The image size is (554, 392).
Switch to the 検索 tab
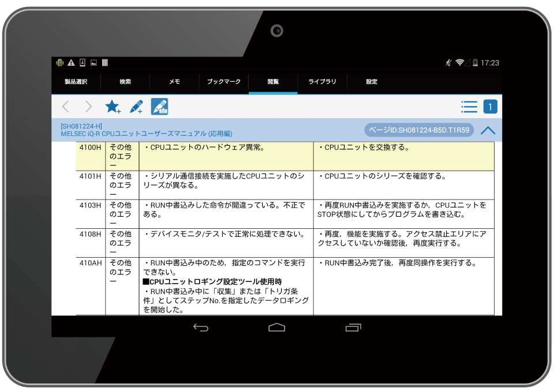coord(125,82)
